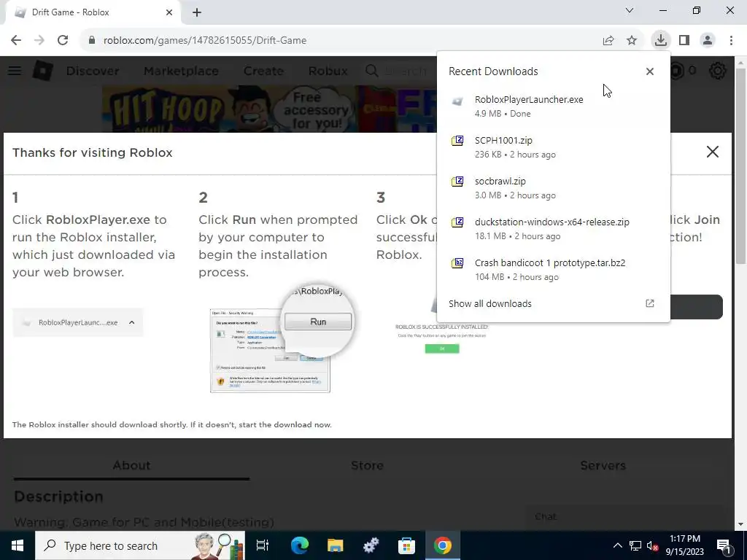Reload the Roblox page
Screen dimensions: 747x560
pos(63,41)
